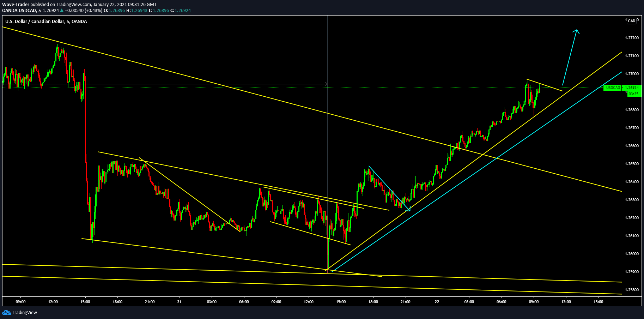Click the 1.26200 price axis label
Image resolution: width=644 pixels, height=319 pixels.
pos(632,218)
